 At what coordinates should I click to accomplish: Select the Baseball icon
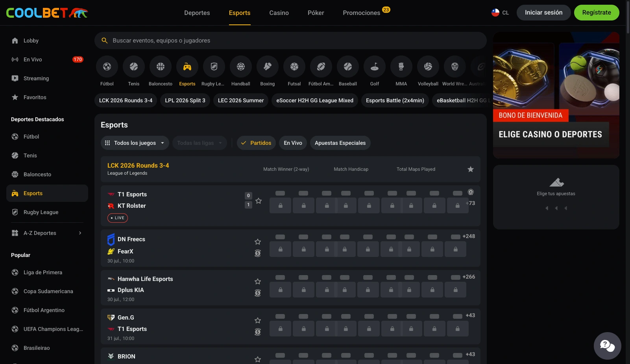(x=348, y=67)
